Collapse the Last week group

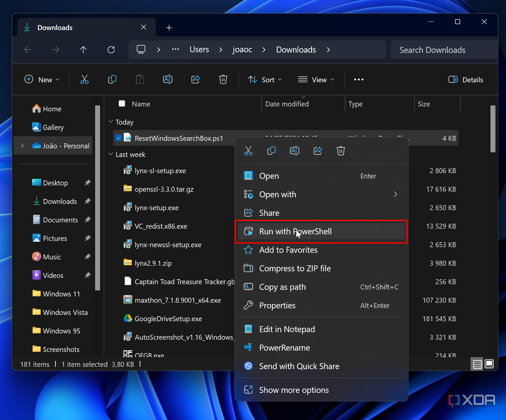pyautogui.click(x=111, y=154)
